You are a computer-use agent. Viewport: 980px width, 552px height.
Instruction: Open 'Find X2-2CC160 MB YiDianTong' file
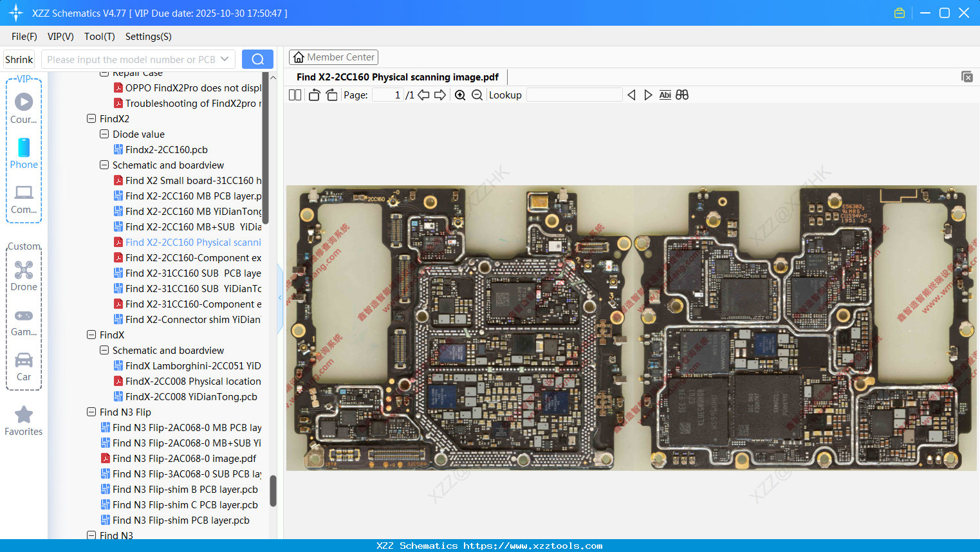coord(188,211)
